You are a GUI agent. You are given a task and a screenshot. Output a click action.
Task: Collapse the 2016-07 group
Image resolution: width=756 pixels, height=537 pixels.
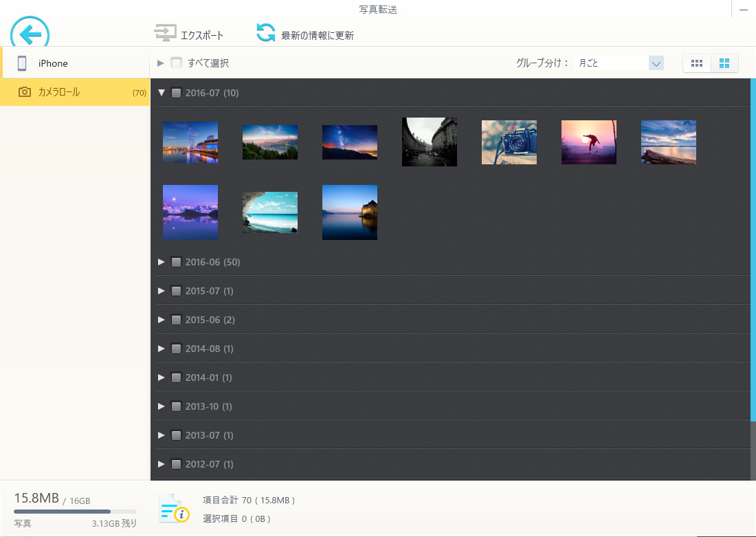[162, 93]
